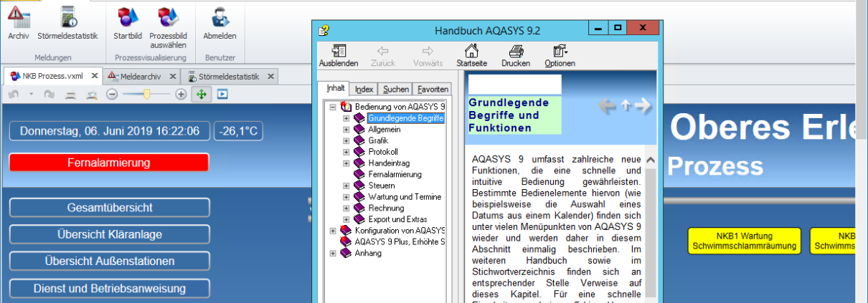The height and width of the screenshot is (303, 868).
Task: Click the help page previous arrow
Action: coord(607,105)
